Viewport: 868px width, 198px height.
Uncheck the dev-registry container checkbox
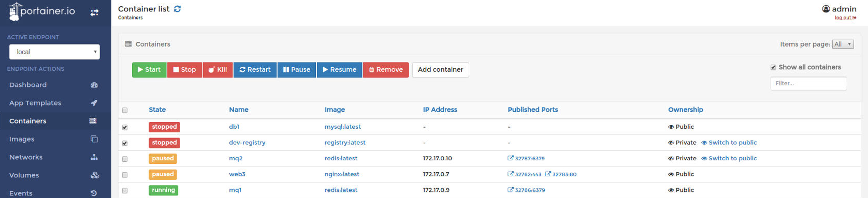[125, 143]
